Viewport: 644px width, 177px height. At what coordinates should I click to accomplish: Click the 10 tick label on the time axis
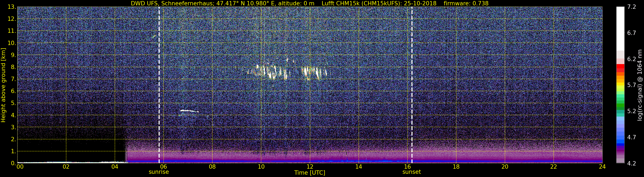(261, 167)
